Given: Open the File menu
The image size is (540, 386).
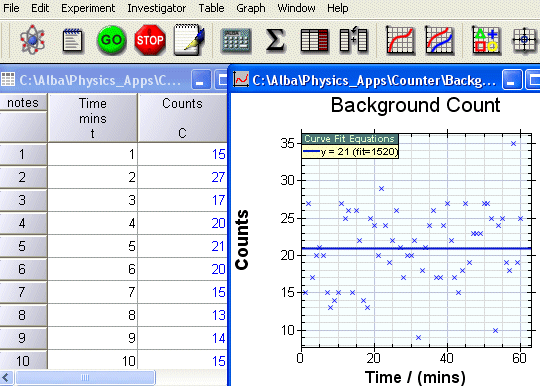Looking at the screenshot, I should click(11, 8).
